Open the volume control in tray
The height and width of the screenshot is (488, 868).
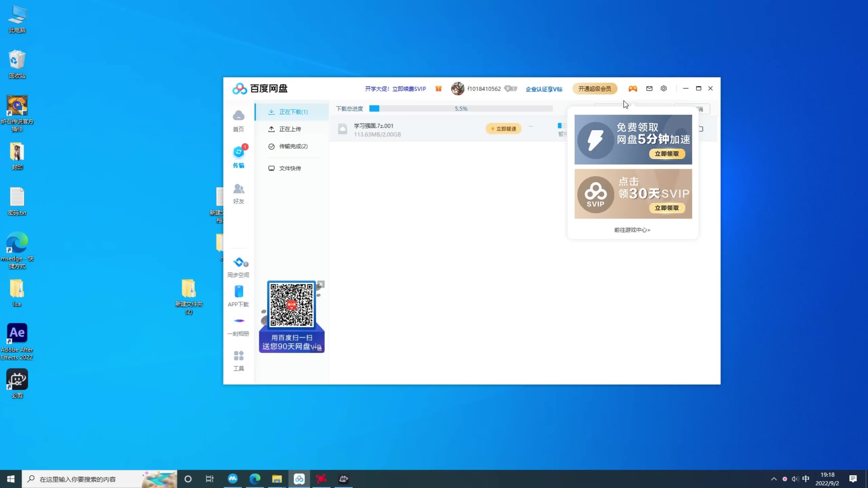[x=795, y=479]
